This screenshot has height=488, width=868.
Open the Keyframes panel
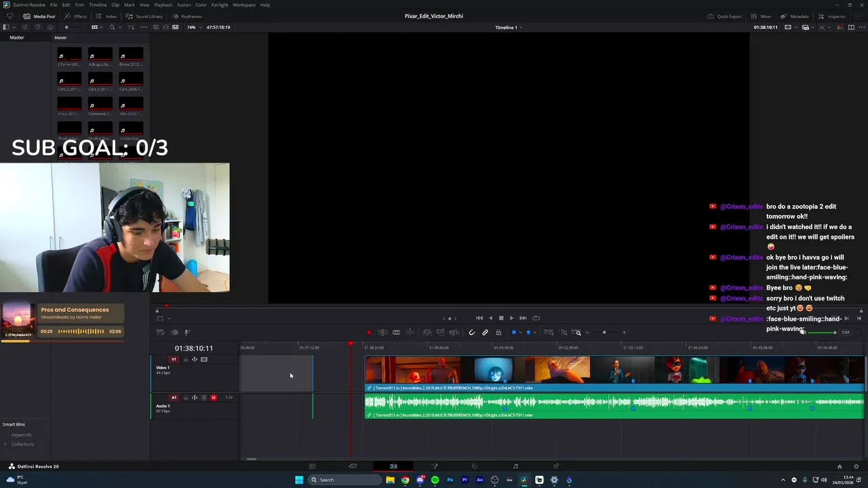[187, 16]
